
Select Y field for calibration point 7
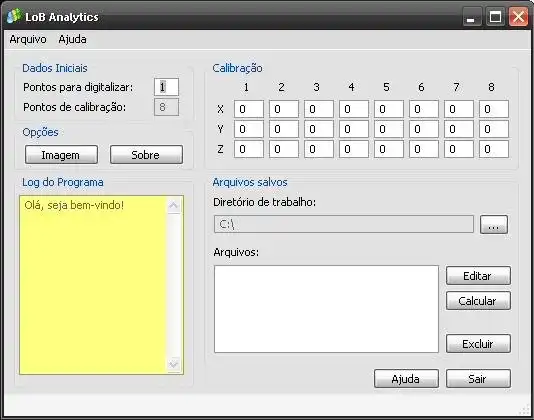459,129
